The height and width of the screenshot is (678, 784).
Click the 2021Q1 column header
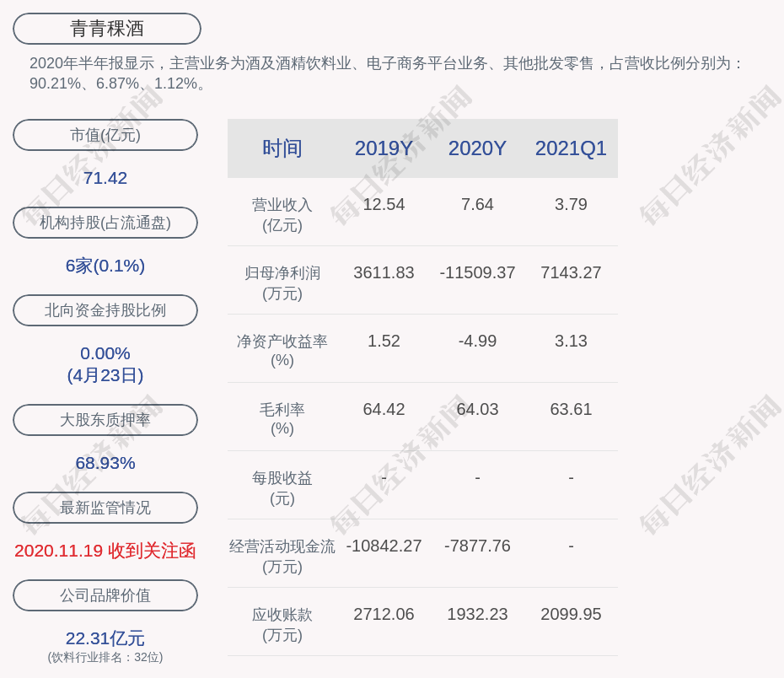point(571,148)
